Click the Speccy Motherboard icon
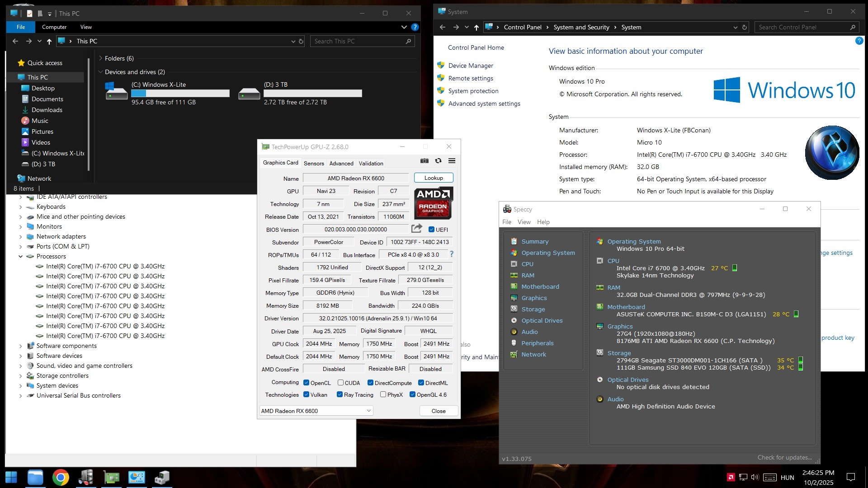Viewport: 868px width, 488px height. (x=514, y=286)
